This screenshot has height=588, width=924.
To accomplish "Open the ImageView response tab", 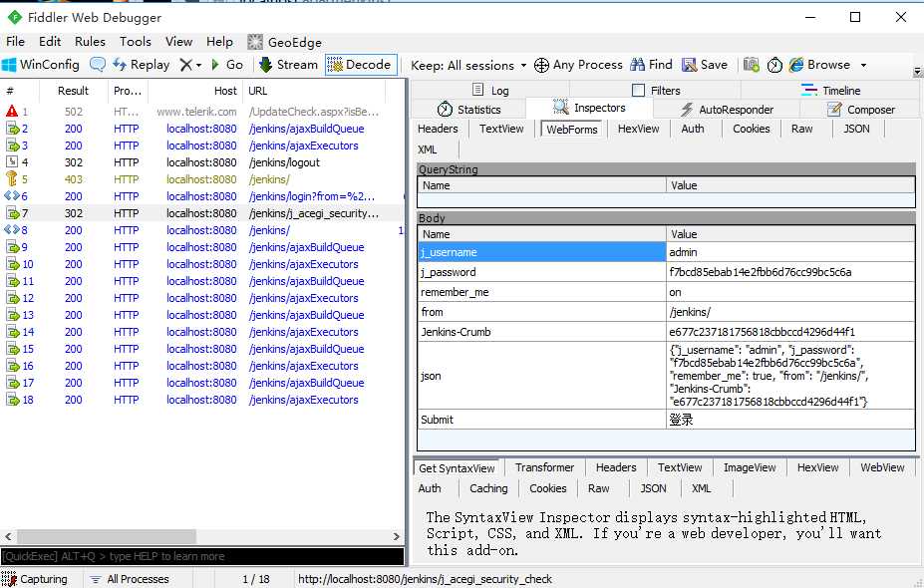I will tap(750, 467).
